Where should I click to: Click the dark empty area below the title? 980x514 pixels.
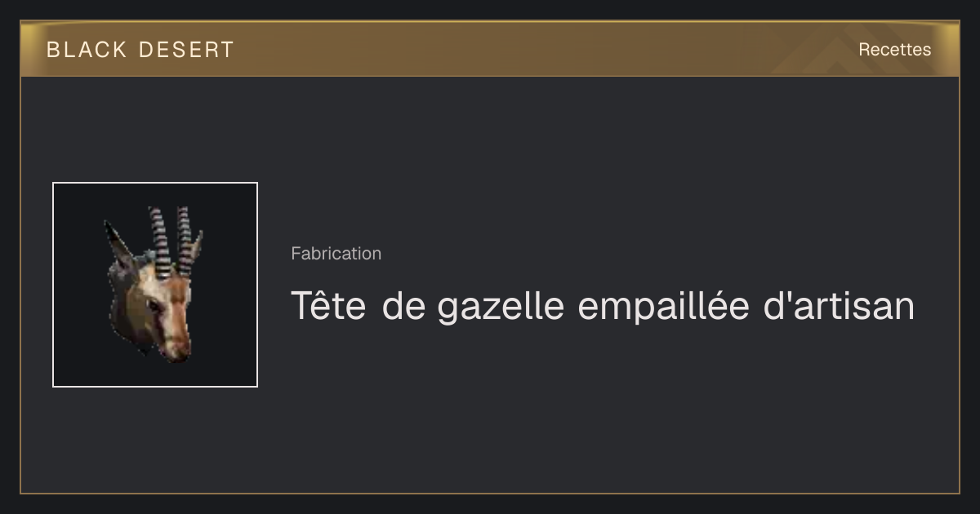click(x=603, y=408)
